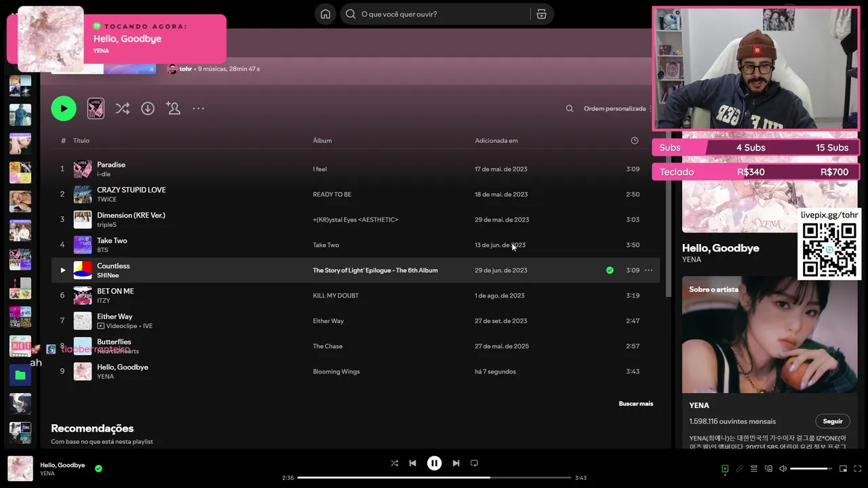The width and height of the screenshot is (868, 488).
Task: Go to Spotify Home
Action: tap(325, 14)
